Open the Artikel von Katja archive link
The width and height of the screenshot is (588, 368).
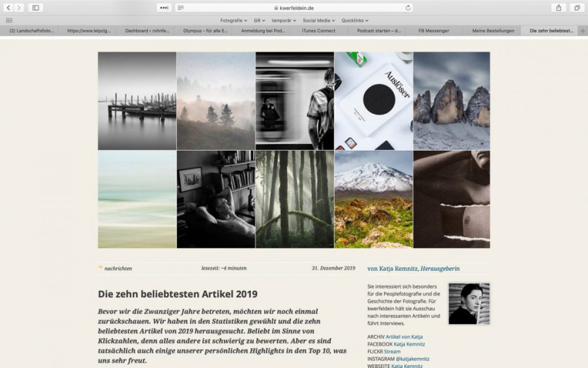point(404,337)
